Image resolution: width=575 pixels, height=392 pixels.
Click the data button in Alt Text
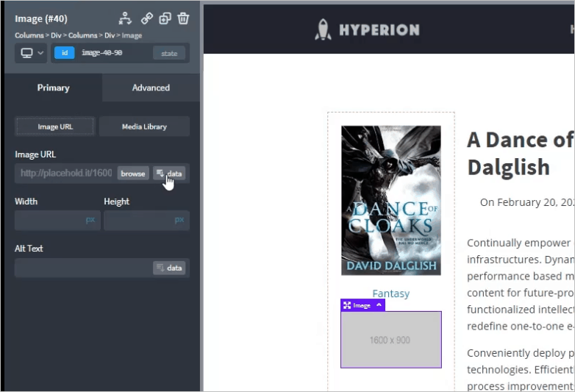(169, 268)
